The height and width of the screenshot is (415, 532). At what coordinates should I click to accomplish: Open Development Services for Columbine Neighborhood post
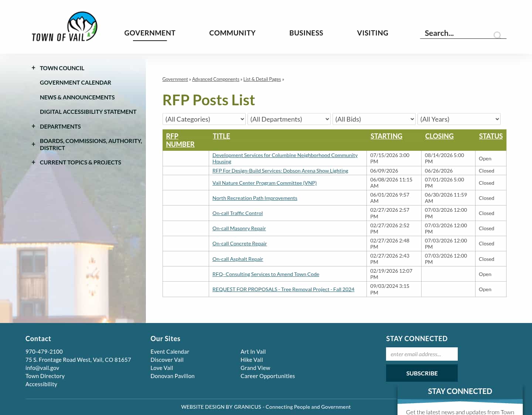(285, 158)
